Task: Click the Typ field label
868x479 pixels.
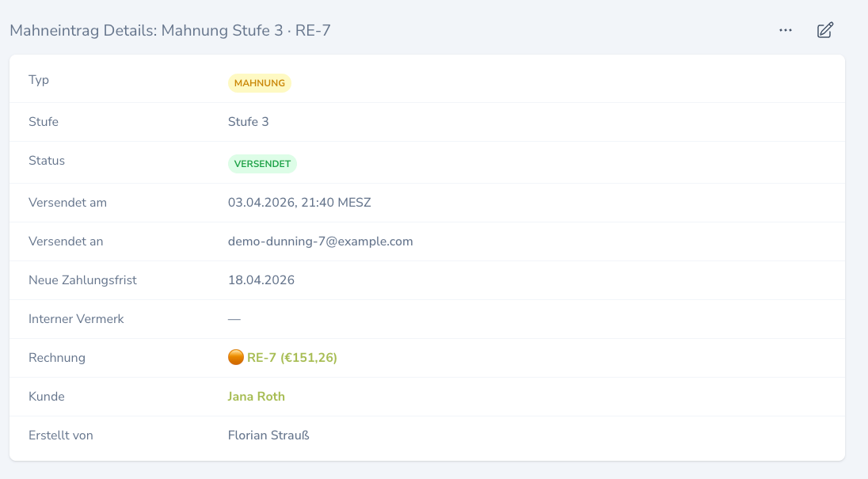Action: pos(39,80)
